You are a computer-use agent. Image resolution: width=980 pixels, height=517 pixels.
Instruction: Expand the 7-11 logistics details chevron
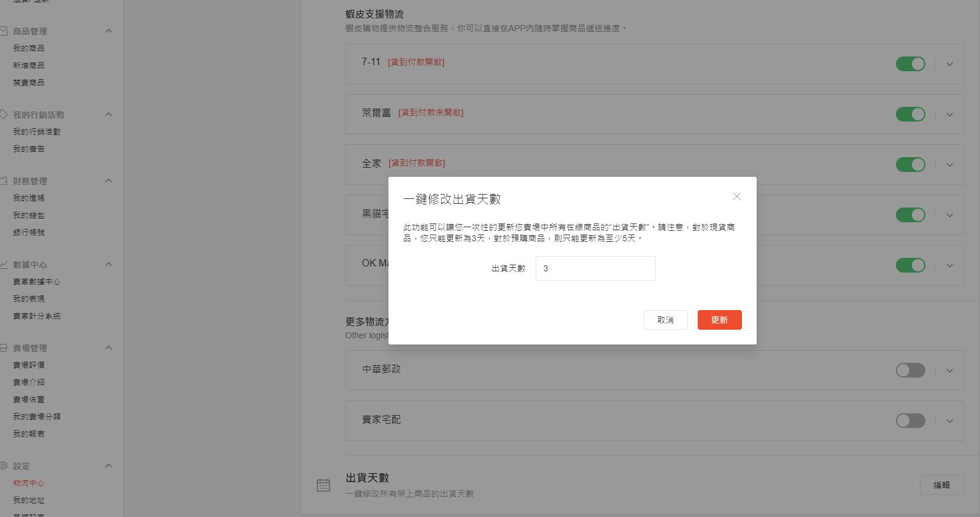click(949, 64)
